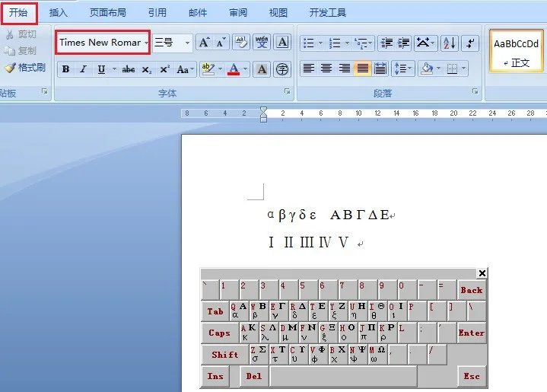Viewport: 547px width, 392px height.
Task: Click the enclosed character (字) icon
Action: click(x=282, y=69)
